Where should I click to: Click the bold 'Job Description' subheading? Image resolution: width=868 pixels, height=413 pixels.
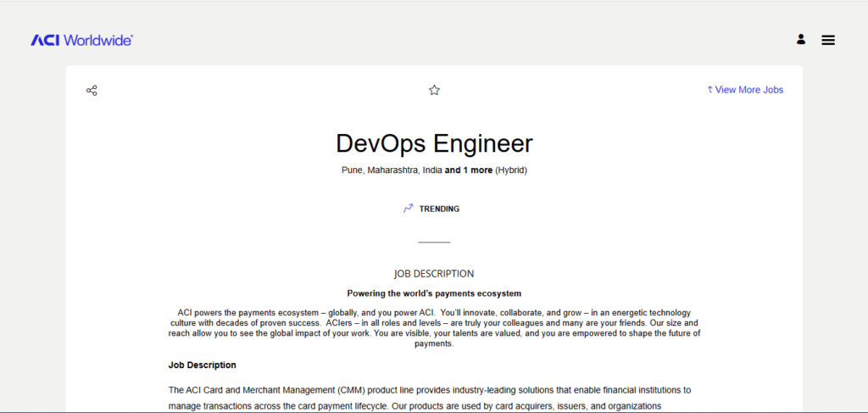point(202,366)
